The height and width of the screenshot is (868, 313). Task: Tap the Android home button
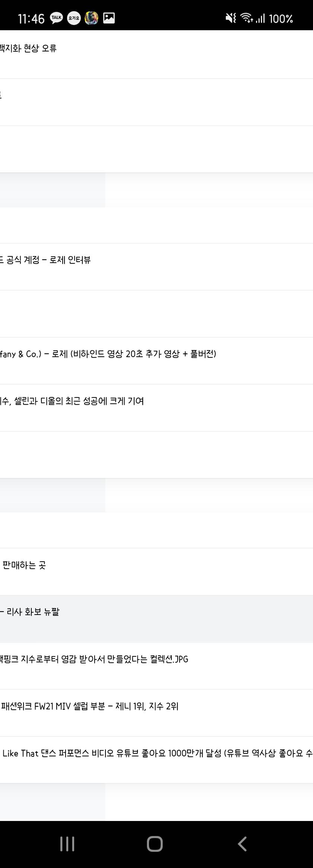(x=155, y=843)
